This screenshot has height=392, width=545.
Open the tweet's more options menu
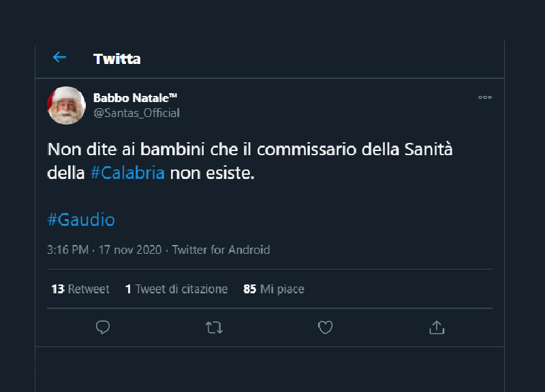point(485,97)
